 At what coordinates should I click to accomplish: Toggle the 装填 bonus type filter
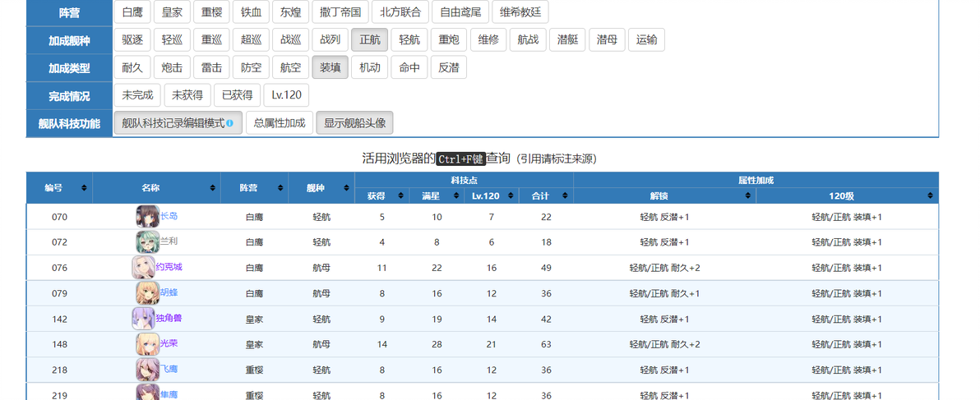pos(330,67)
